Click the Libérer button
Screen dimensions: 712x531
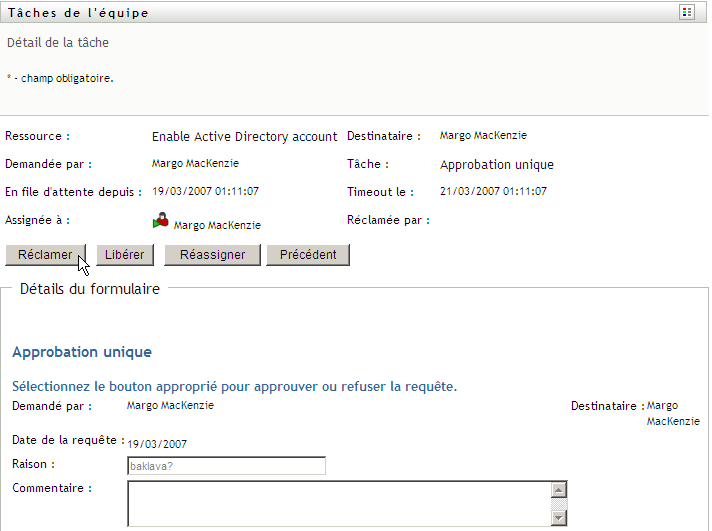tap(124, 255)
